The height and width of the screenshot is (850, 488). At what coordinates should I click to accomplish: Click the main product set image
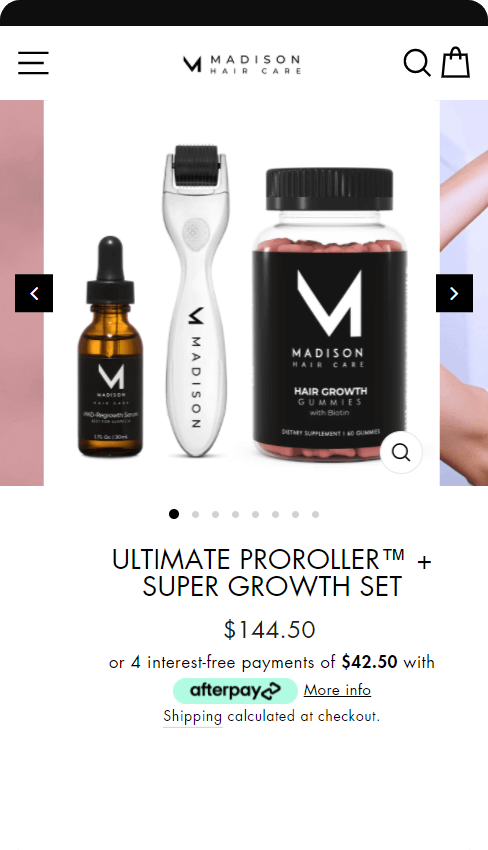(x=242, y=293)
